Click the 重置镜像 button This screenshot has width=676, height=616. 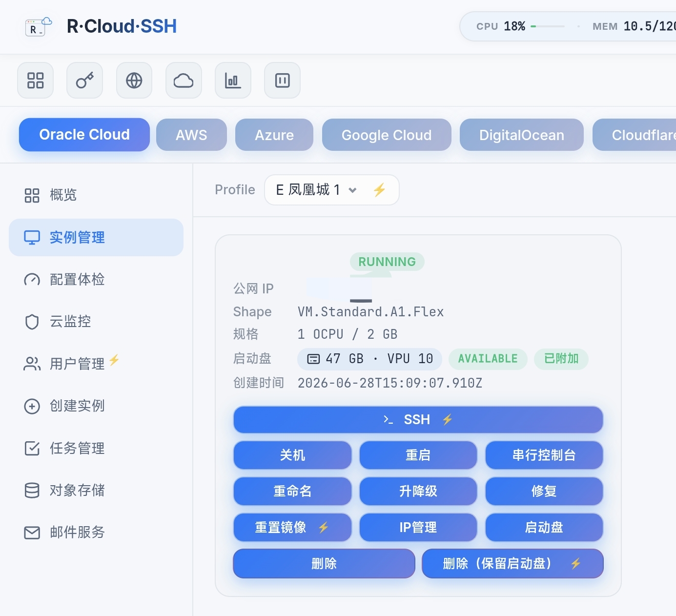coord(292,528)
